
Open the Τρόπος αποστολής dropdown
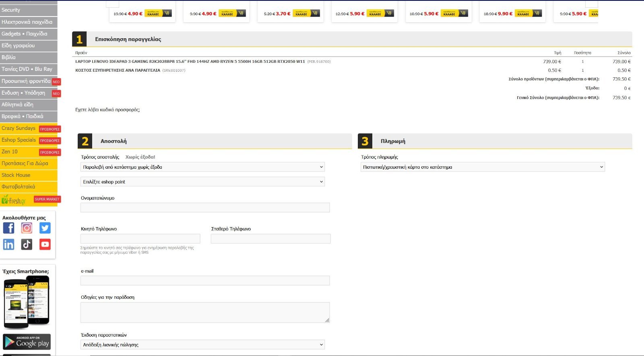[202, 167]
